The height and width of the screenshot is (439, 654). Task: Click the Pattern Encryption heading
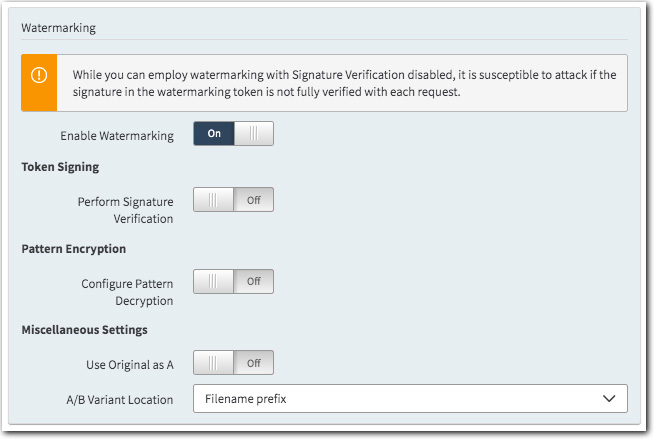pyautogui.click(x=73, y=248)
